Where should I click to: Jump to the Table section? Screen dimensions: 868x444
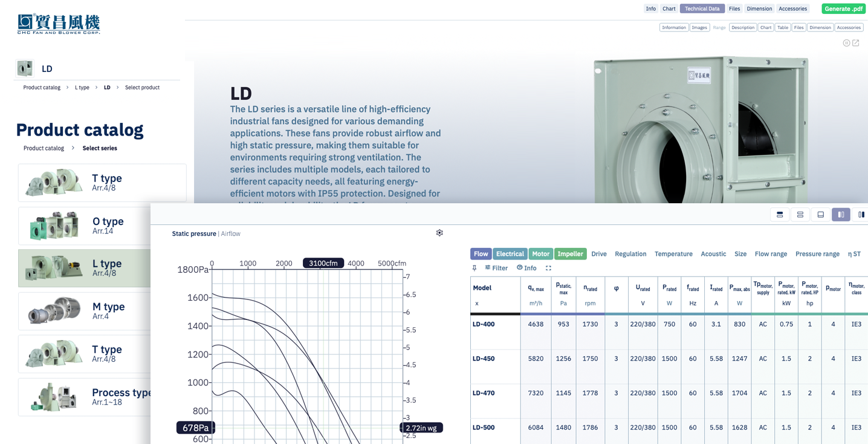tap(783, 27)
